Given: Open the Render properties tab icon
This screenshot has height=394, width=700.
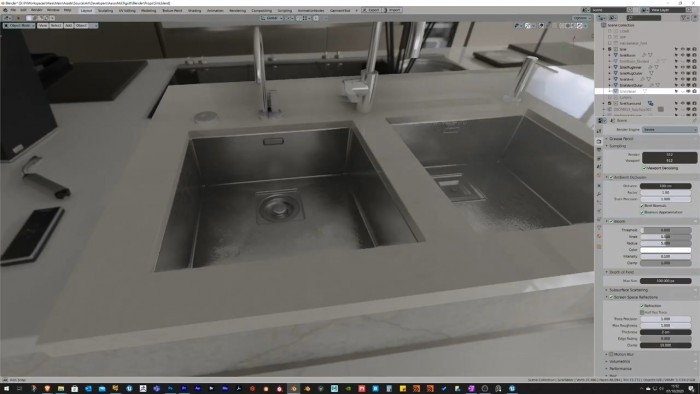Looking at the screenshot, I should pos(599,141).
